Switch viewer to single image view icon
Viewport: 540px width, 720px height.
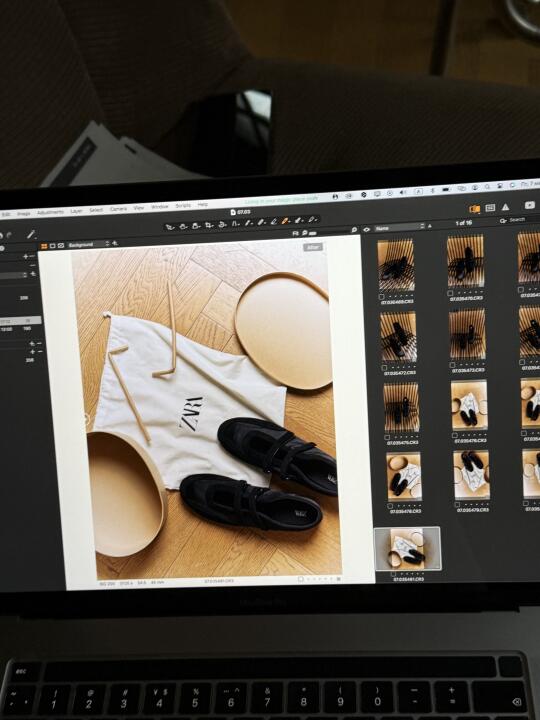[52, 246]
